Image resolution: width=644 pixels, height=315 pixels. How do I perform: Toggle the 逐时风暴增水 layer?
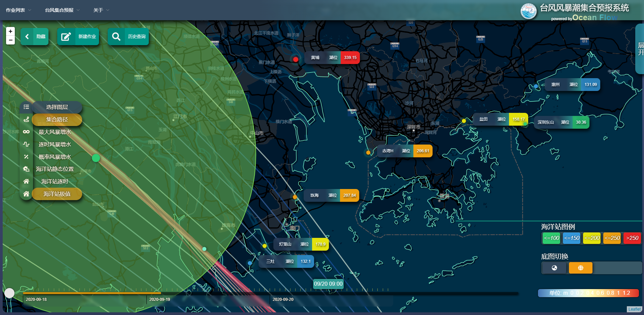pos(55,144)
